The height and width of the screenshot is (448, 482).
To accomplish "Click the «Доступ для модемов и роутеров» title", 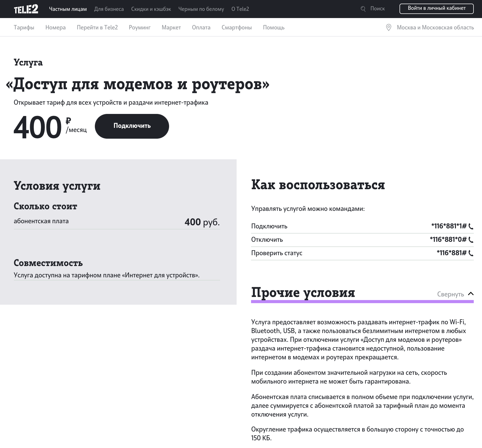I will [137, 84].
